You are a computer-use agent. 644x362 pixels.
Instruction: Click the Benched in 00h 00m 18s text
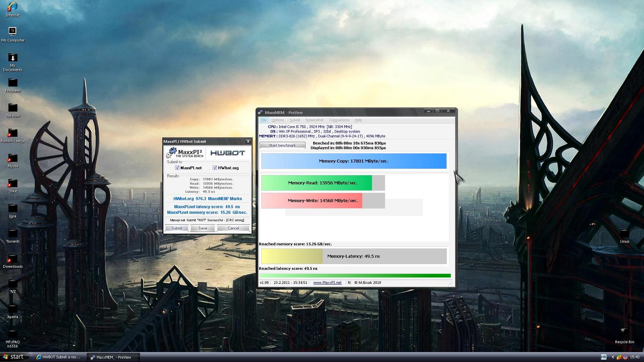coord(349,143)
